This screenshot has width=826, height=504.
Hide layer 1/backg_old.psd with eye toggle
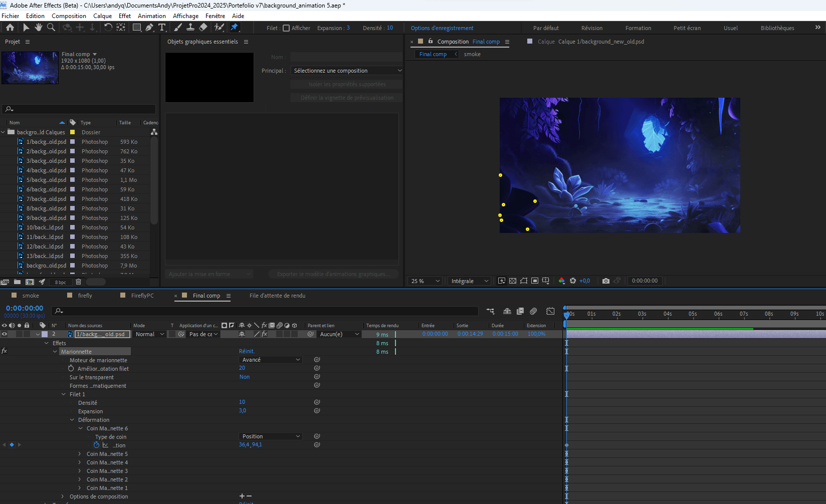[5, 334]
